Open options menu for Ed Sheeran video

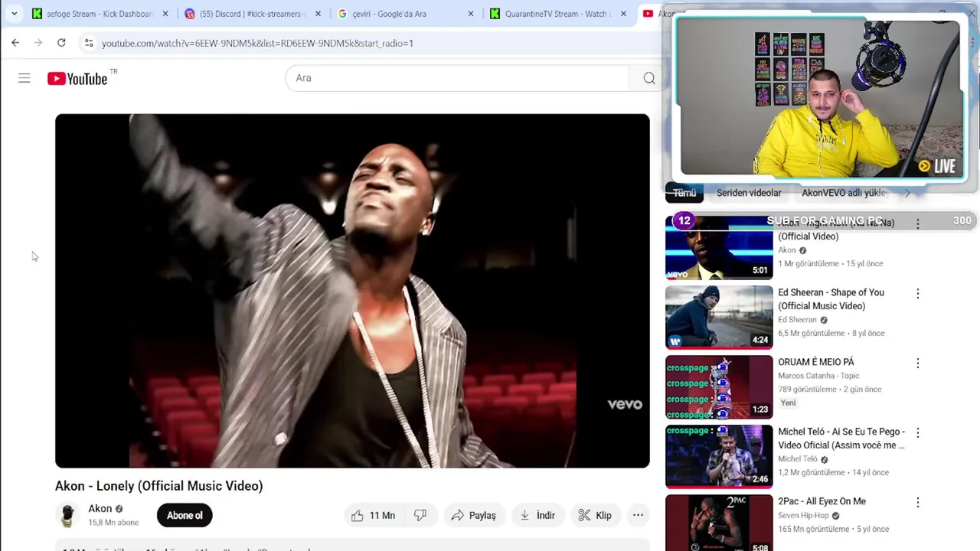click(917, 293)
